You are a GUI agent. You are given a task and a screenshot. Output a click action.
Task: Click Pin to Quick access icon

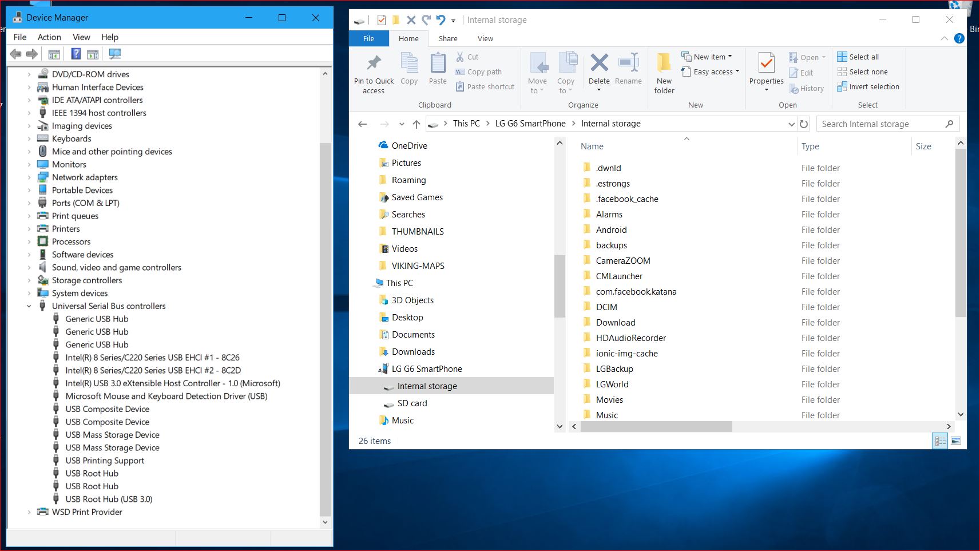pos(374,62)
